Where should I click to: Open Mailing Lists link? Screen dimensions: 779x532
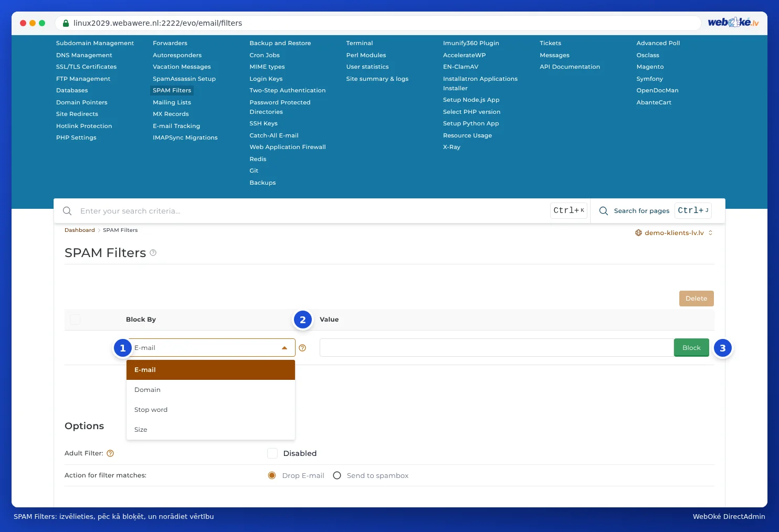pos(172,102)
